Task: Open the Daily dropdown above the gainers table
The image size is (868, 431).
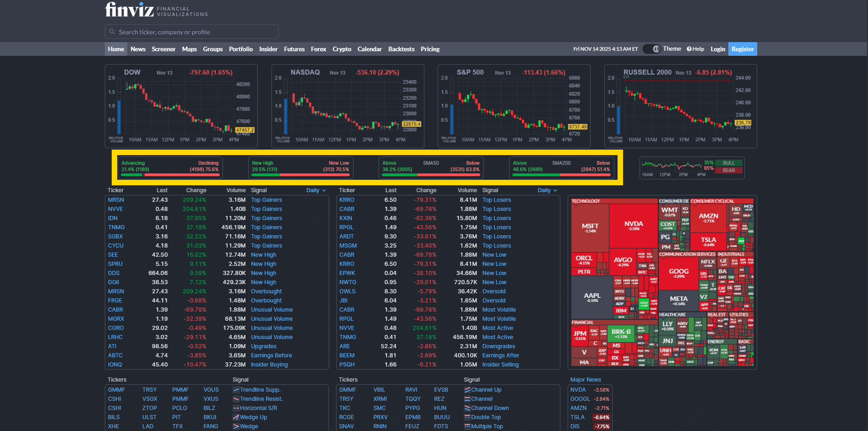Action: click(x=316, y=190)
